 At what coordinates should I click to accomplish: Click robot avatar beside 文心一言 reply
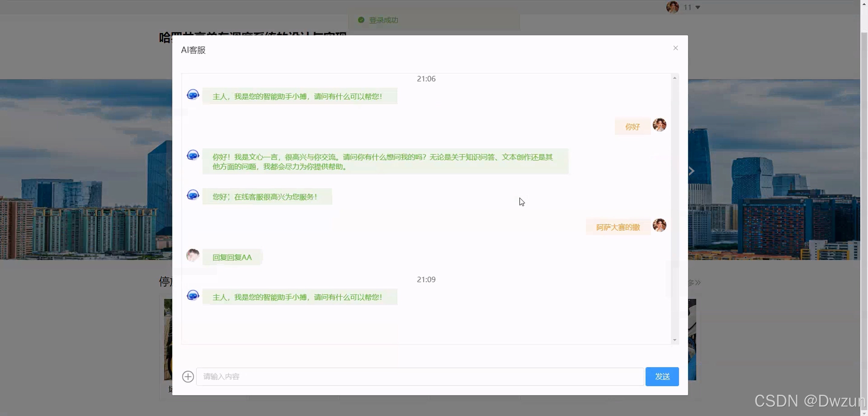coord(193,155)
